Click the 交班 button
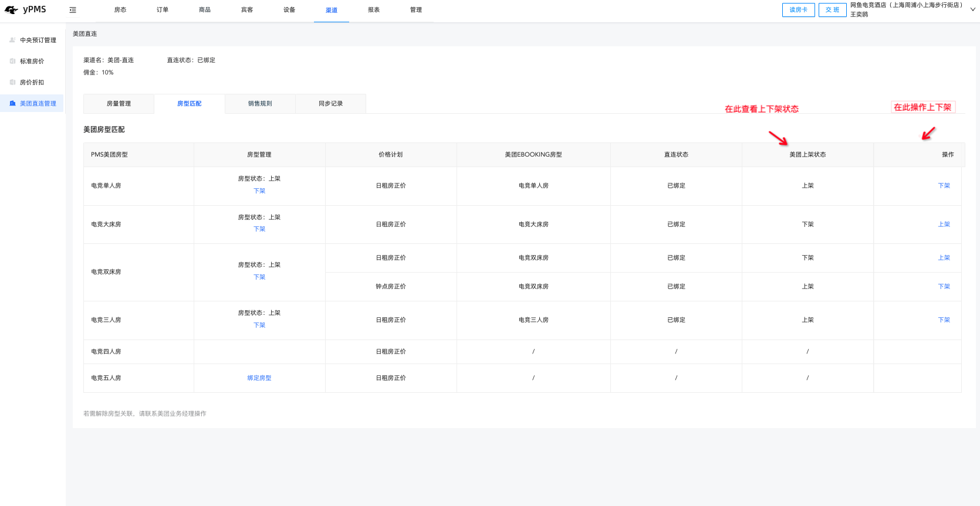 (x=833, y=10)
